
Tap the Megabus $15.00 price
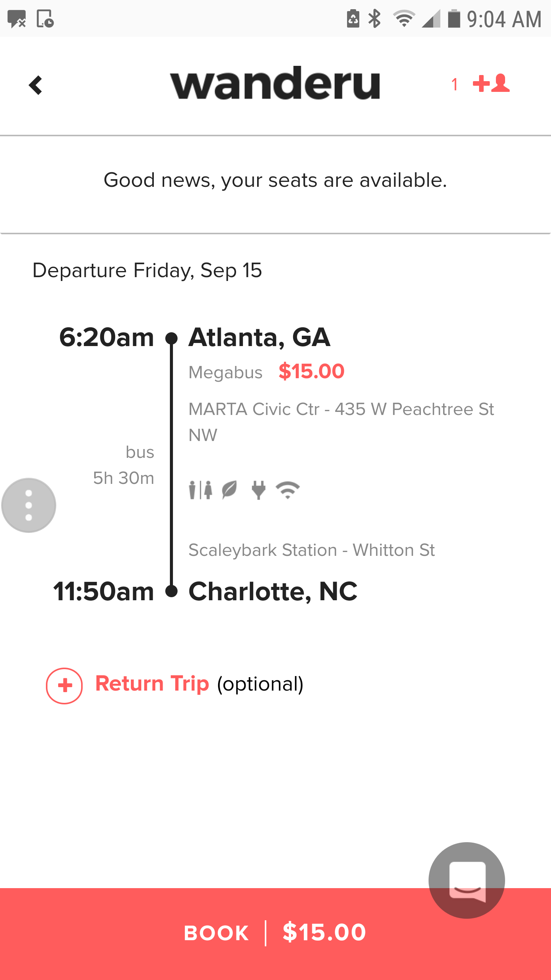tap(311, 371)
